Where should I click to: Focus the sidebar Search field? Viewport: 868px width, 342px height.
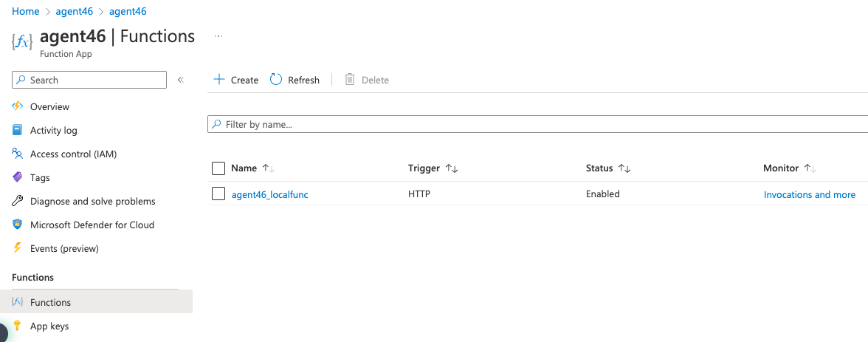[x=89, y=80]
